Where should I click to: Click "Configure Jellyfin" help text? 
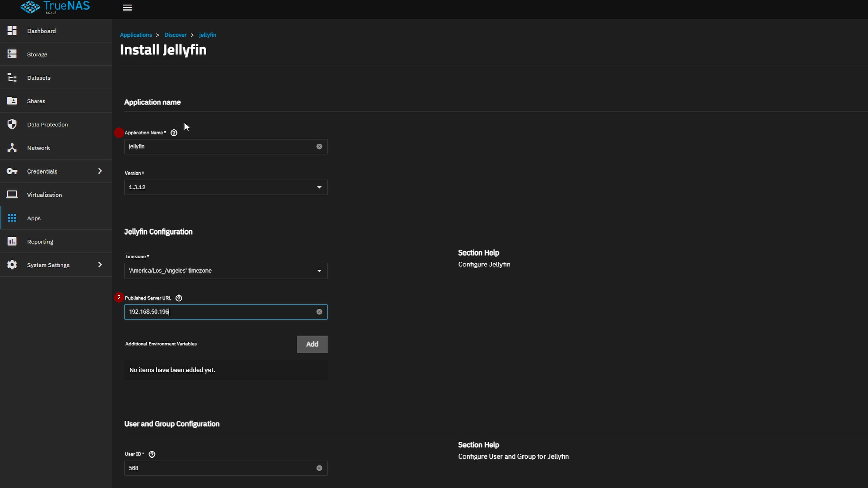tap(484, 264)
